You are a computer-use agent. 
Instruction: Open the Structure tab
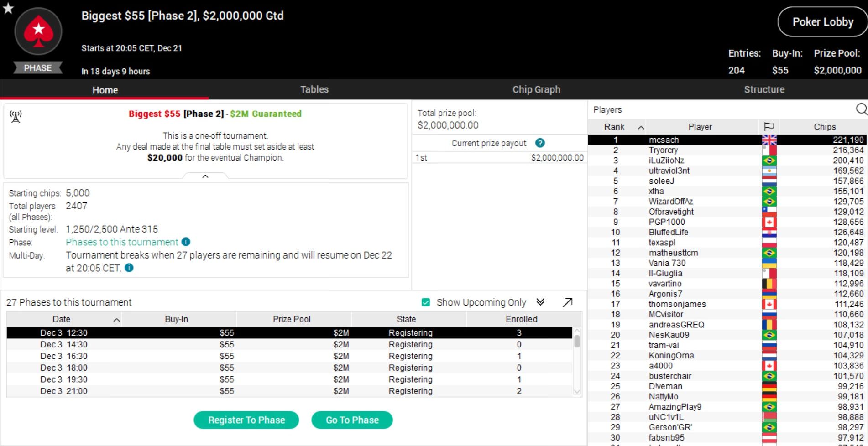click(764, 89)
